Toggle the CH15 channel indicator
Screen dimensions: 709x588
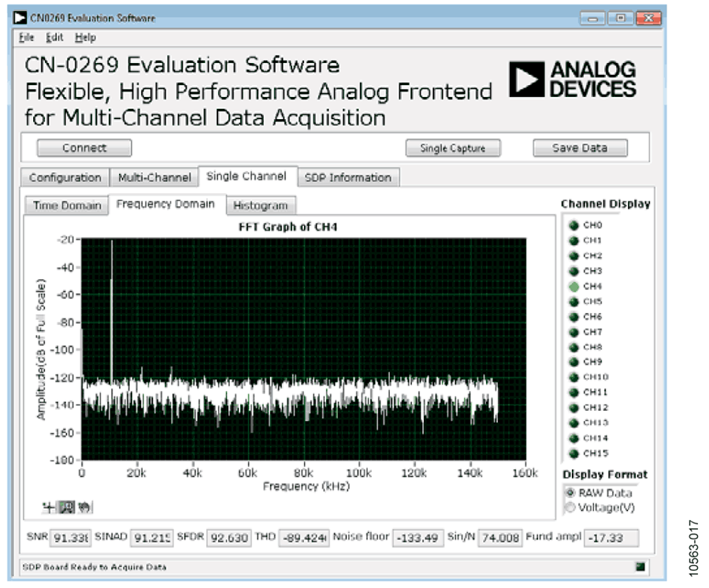pyautogui.click(x=574, y=453)
